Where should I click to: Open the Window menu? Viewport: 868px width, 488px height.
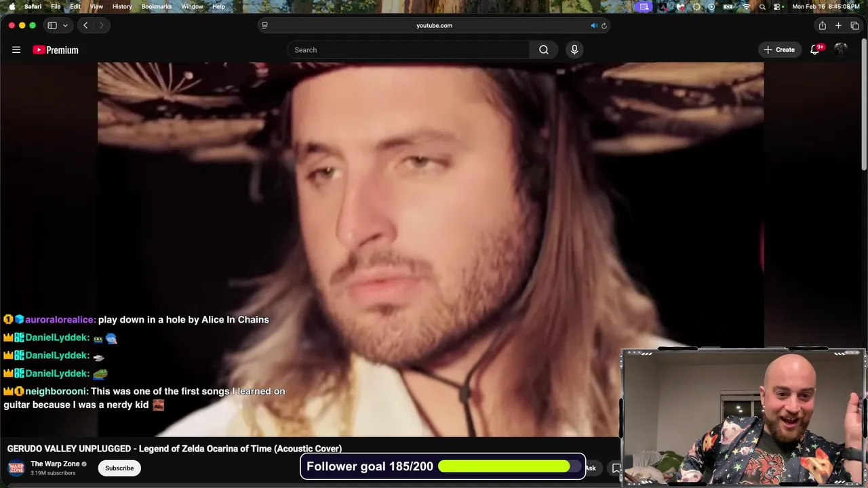[192, 6]
